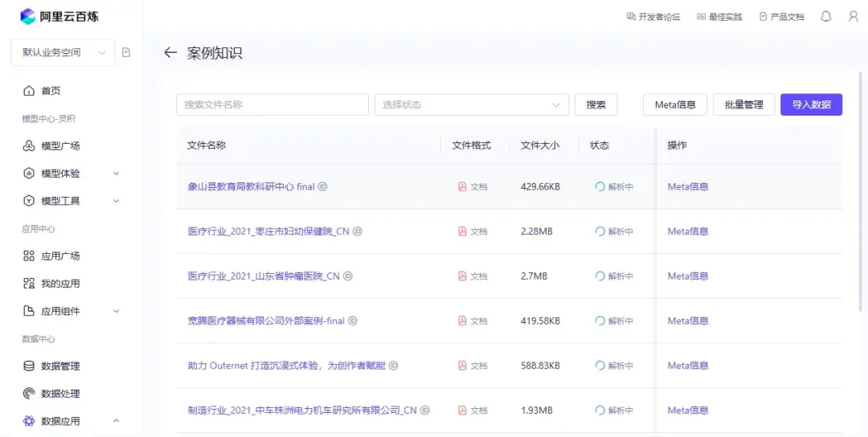Open the 最佳实践 link
Screen dimensions: 868x437
click(x=719, y=17)
